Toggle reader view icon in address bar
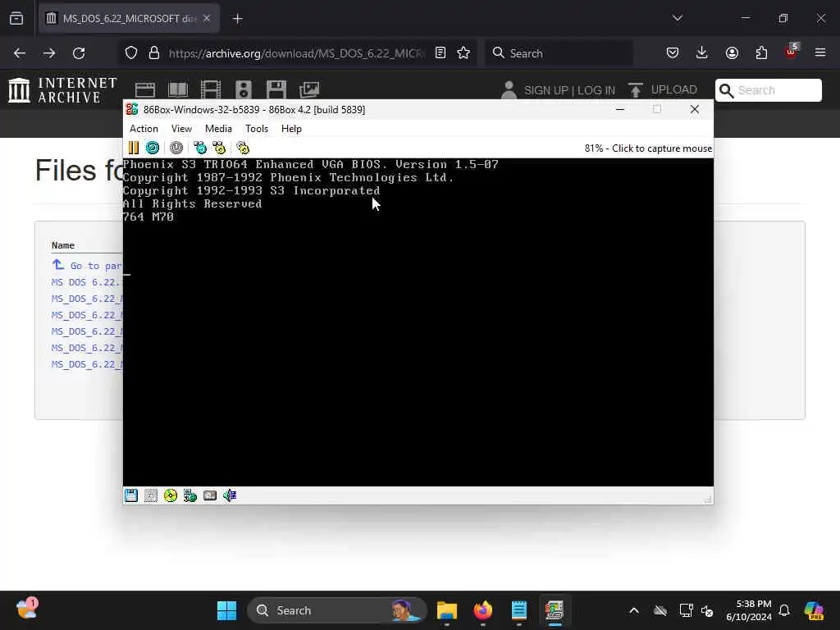 pyautogui.click(x=441, y=53)
